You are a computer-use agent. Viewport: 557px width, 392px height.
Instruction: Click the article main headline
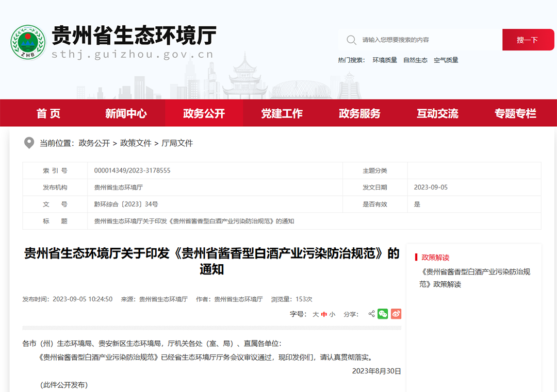[212, 261]
